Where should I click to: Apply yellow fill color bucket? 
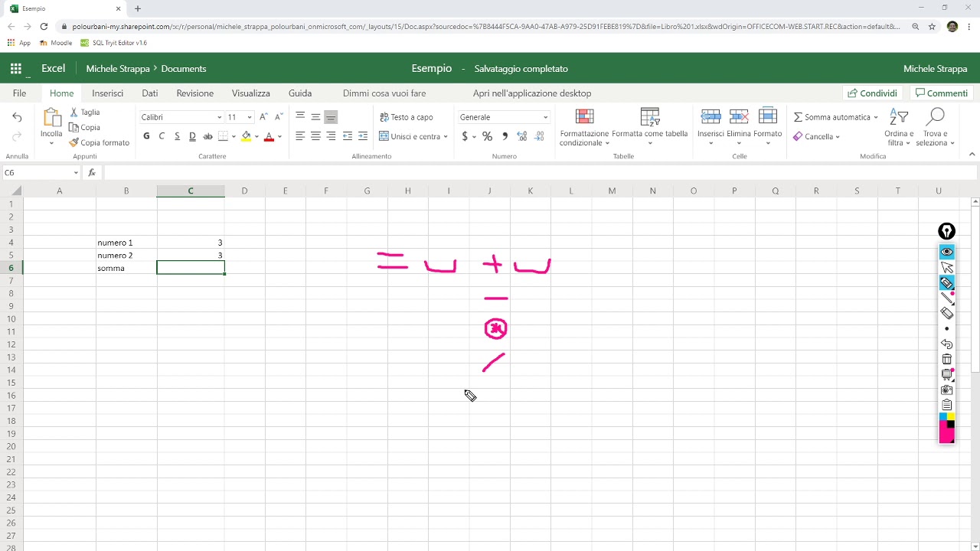[246, 136]
